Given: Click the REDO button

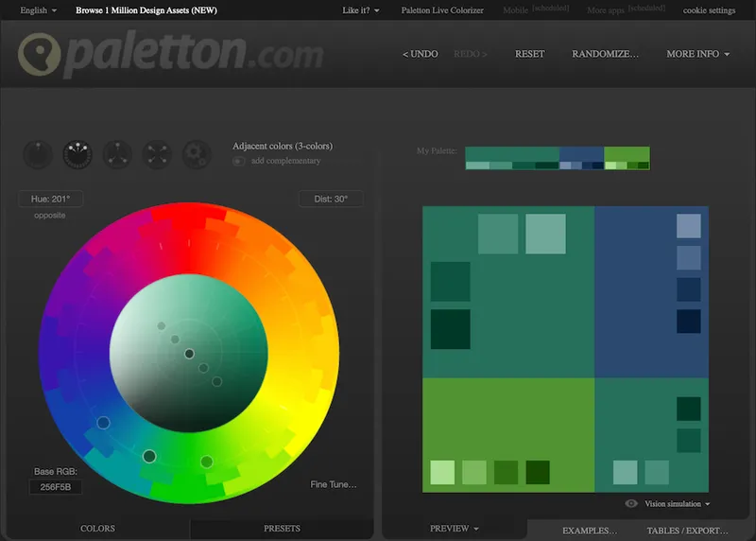Looking at the screenshot, I should 470,54.
